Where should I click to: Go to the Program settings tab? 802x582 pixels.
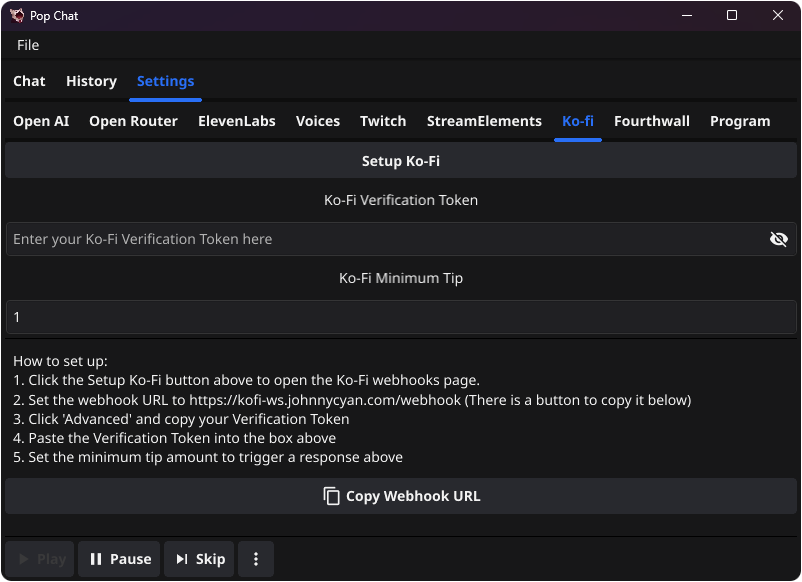pos(740,121)
